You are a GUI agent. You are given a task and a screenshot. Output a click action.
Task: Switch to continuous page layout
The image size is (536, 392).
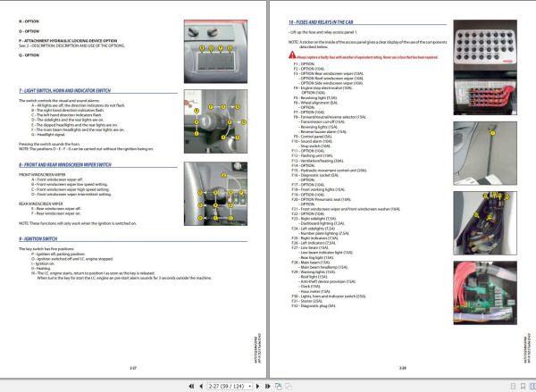click(x=523, y=386)
